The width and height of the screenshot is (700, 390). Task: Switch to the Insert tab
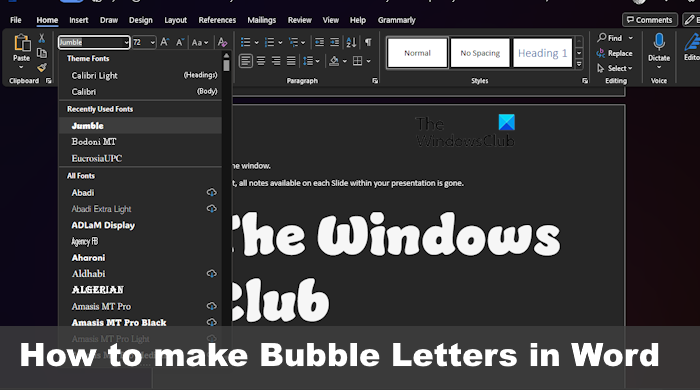pos(79,20)
